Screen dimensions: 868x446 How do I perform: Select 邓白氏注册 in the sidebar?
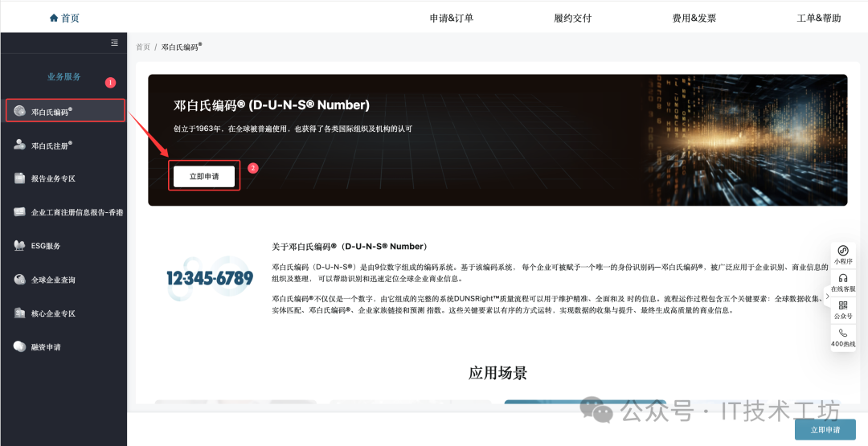pyautogui.click(x=63, y=145)
